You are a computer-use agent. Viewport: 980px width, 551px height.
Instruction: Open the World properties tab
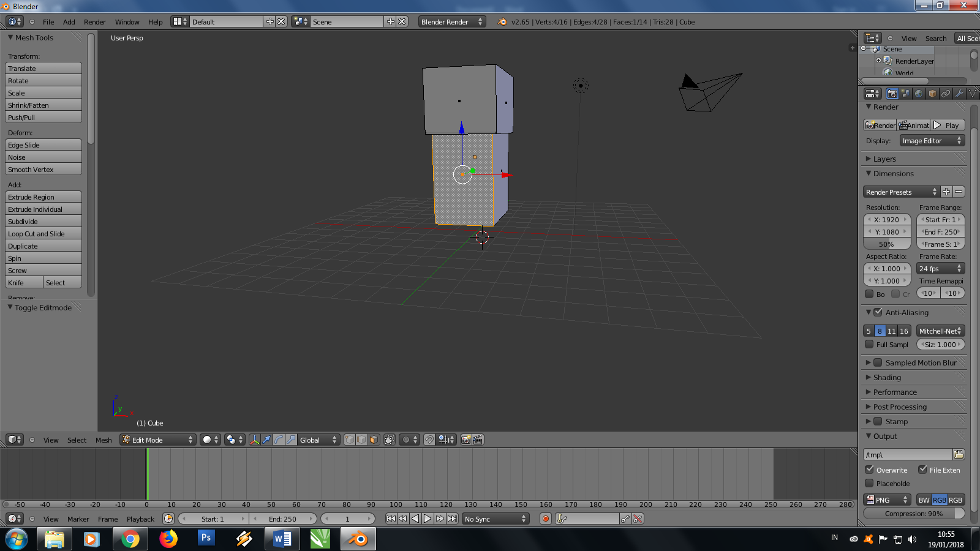[x=919, y=94]
